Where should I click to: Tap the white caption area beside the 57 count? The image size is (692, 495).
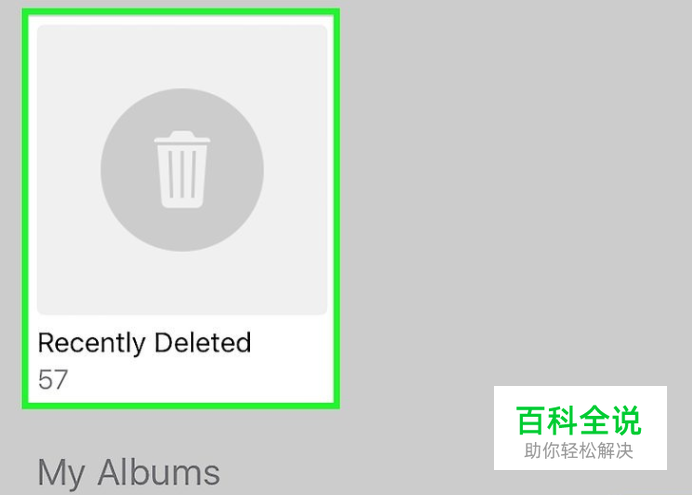(199, 379)
